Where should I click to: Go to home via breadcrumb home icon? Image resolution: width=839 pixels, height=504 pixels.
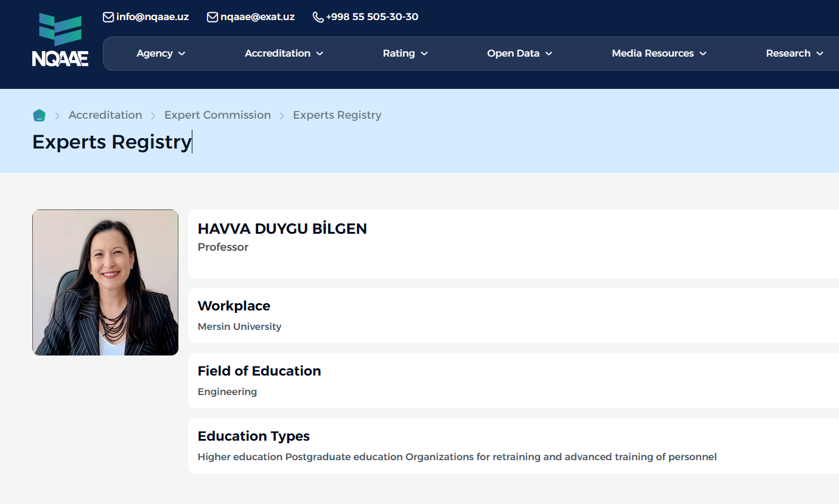(39, 115)
